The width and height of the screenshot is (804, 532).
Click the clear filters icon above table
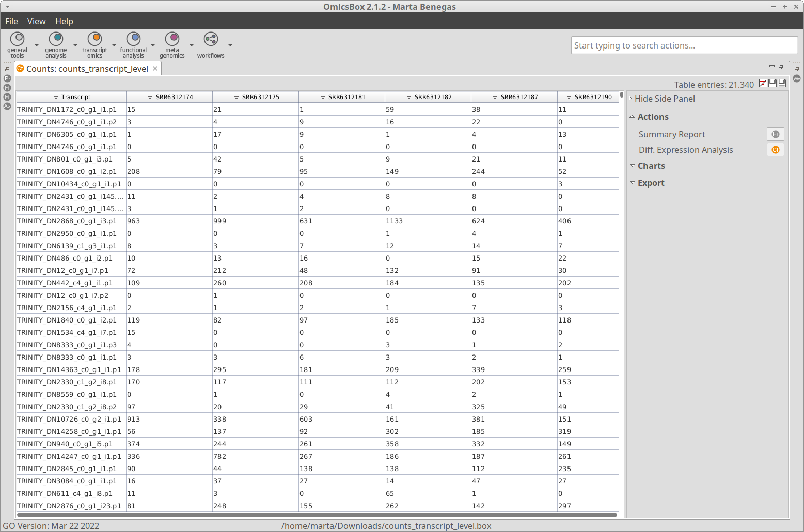(763, 84)
